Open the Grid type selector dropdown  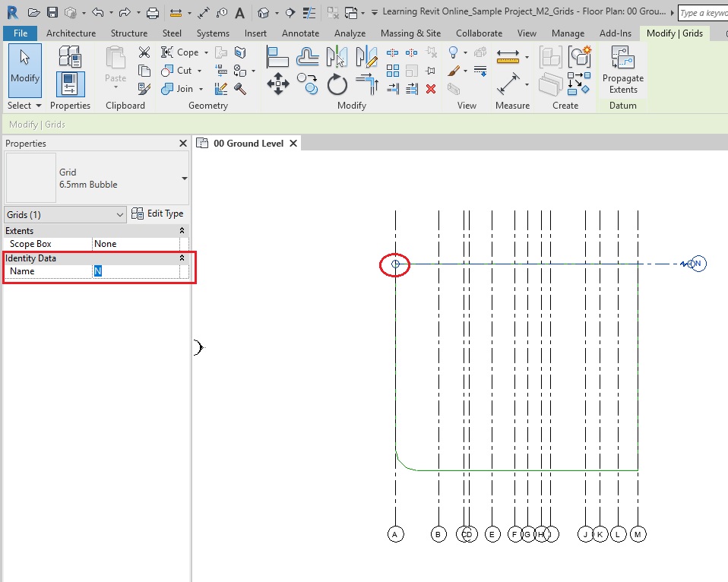point(184,179)
